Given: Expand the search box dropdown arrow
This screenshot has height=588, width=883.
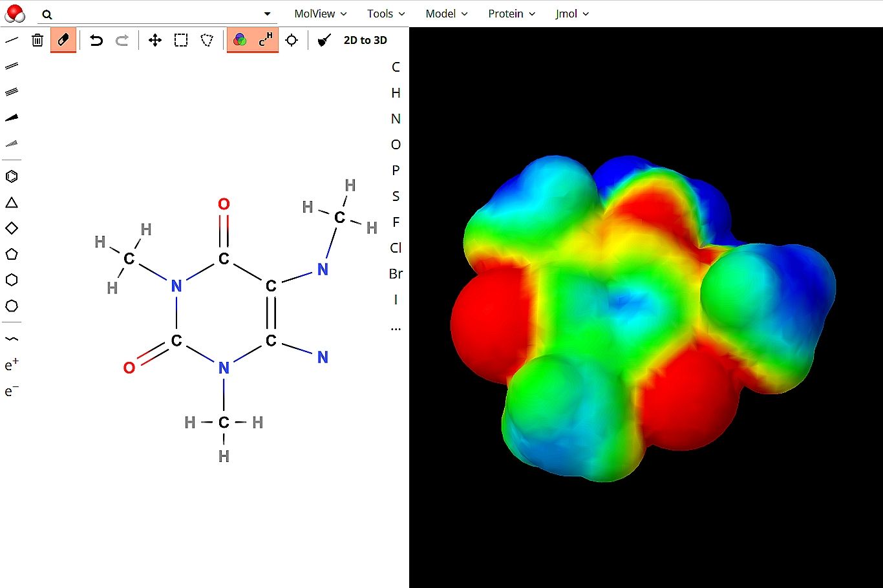Looking at the screenshot, I should pyautogui.click(x=268, y=14).
